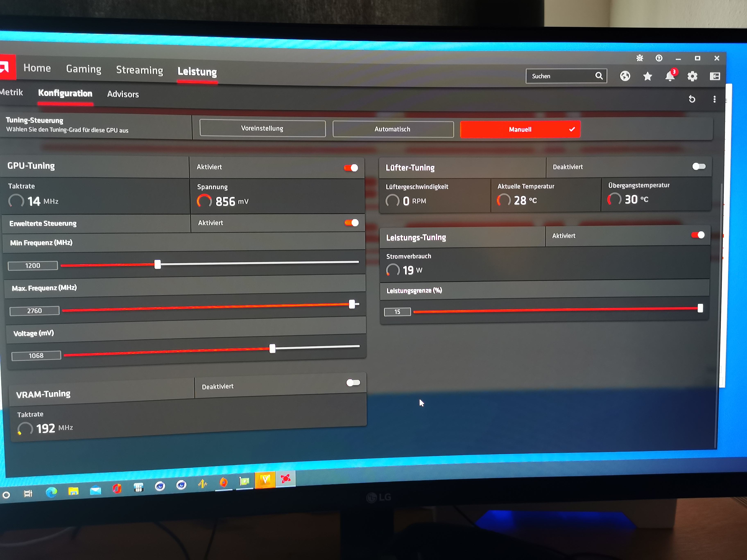This screenshot has width=747, height=560.
Task: Toggle the Erweiterte Steuerung switch
Action: [352, 223]
